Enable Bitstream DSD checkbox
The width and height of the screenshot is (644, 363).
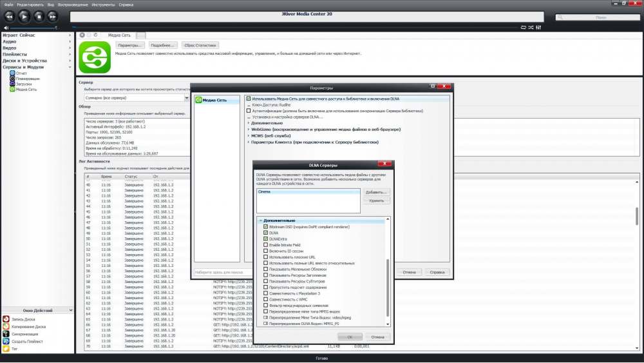(266, 226)
